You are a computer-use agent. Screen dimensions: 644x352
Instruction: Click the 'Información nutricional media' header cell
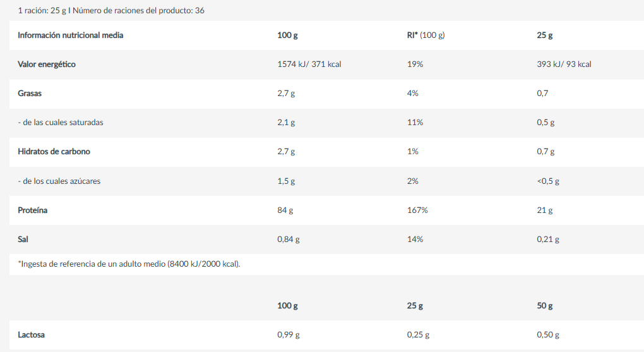70,35
